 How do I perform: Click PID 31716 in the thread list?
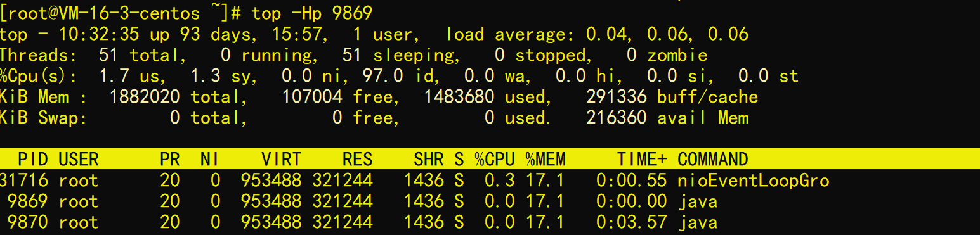(23, 181)
